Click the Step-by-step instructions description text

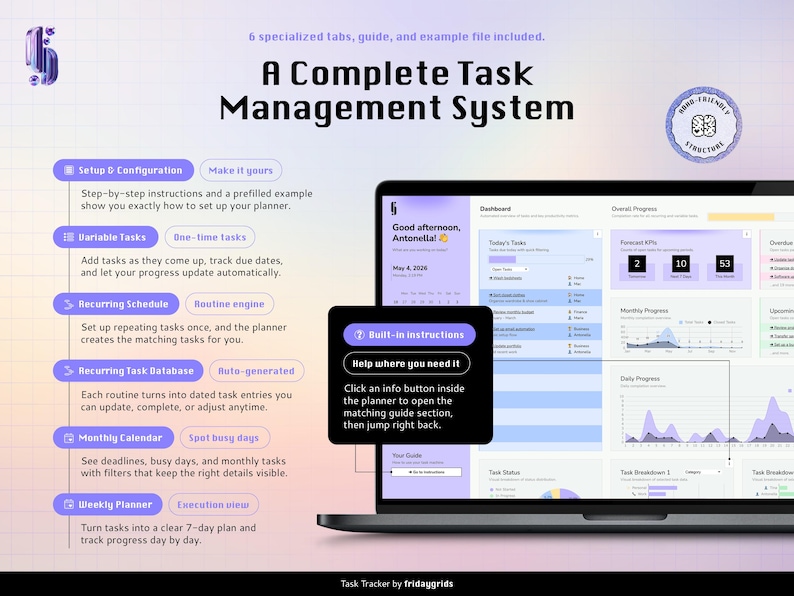click(196, 200)
